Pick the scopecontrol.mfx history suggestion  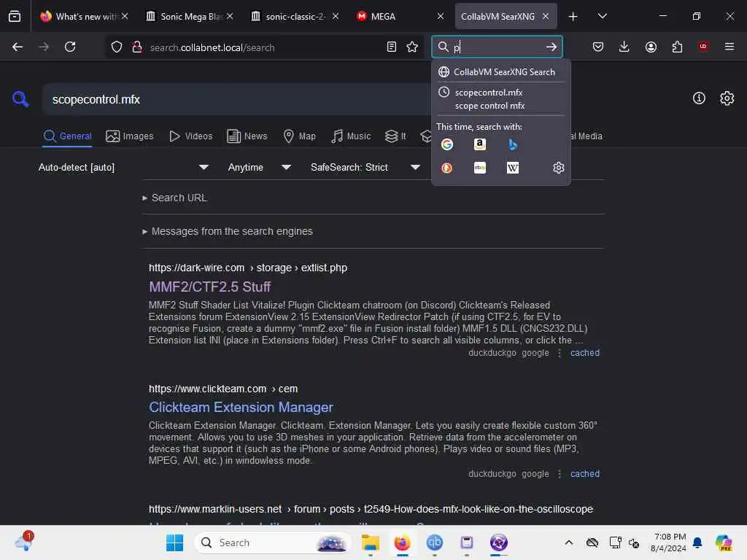pyautogui.click(x=489, y=93)
